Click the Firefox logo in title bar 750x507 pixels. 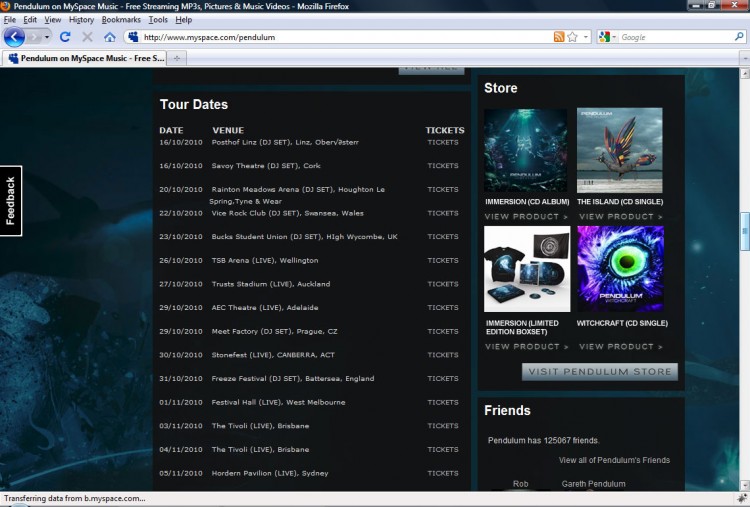click(x=5, y=6)
